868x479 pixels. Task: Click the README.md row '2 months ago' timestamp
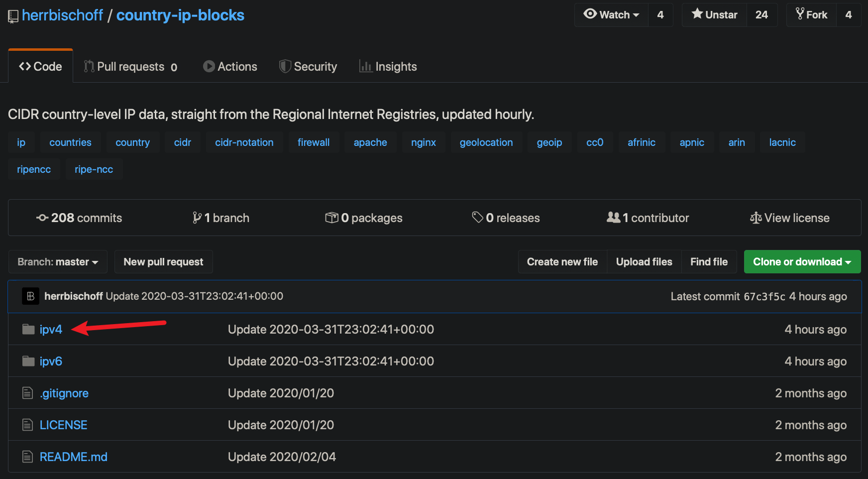811,457
